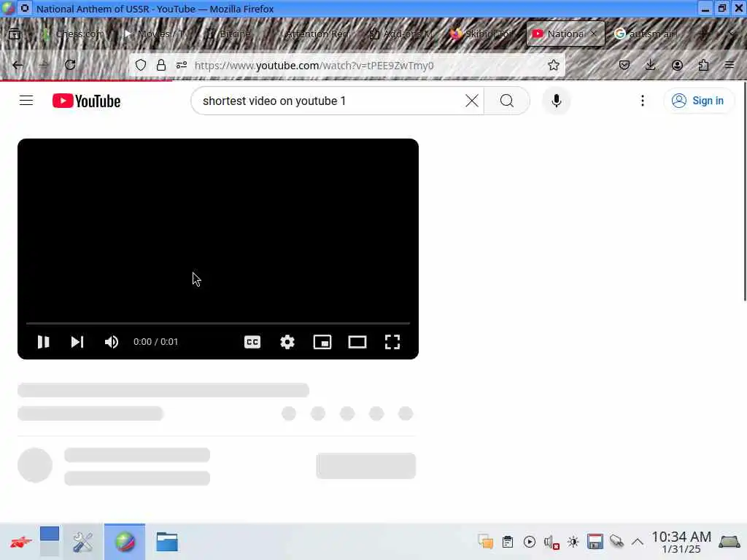Go back to the previous page
This screenshot has width=747, height=560.
click(18, 65)
